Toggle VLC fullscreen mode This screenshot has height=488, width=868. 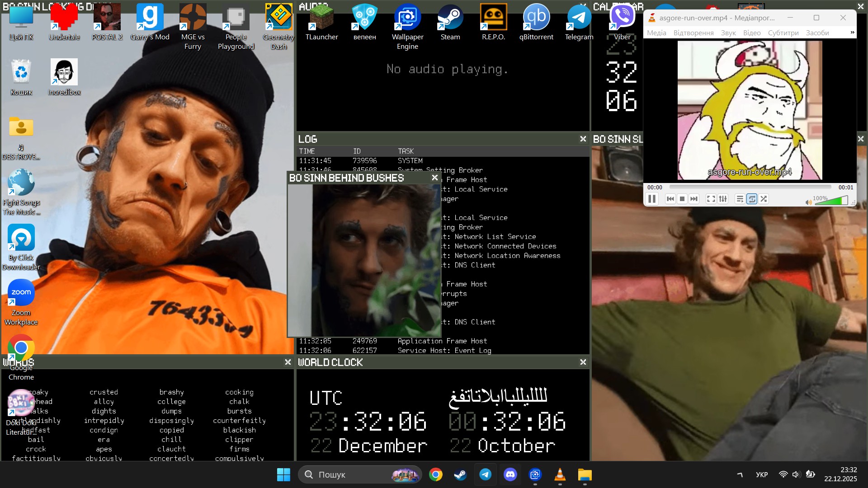[x=711, y=199]
